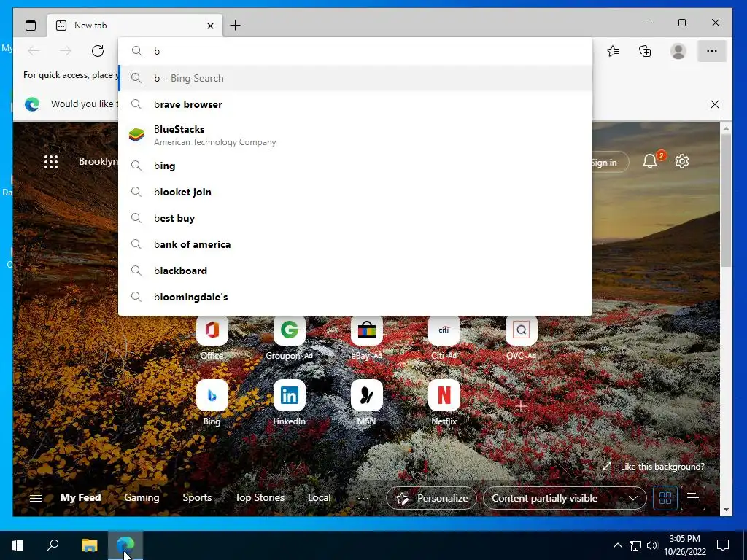Screen dimensions: 747x560
Task: Close the New tab tab
Action: pyautogui.click(x=210, y=26)
